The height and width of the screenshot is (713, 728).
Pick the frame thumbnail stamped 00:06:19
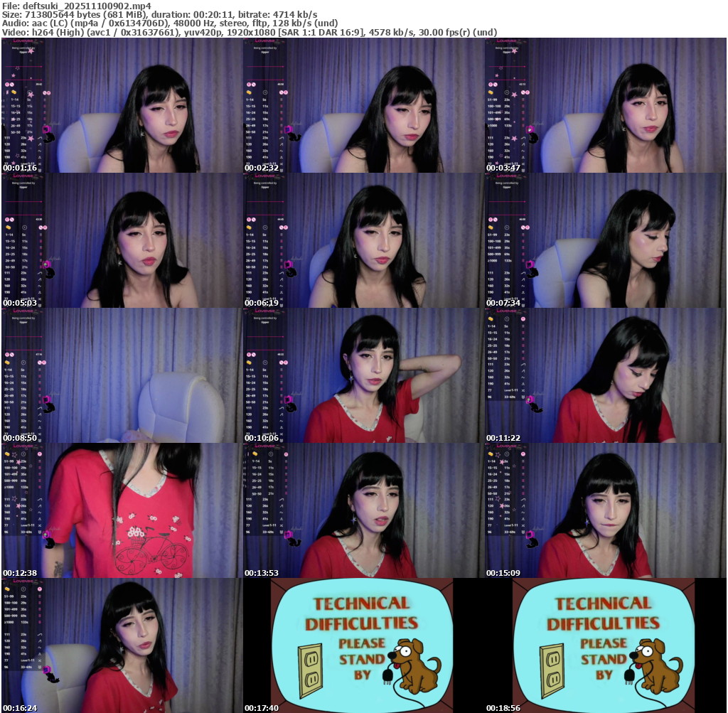click(363, 240)
